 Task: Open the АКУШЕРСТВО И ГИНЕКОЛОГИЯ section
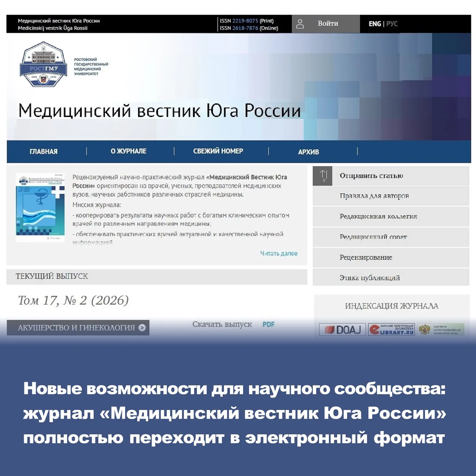pyautogui.click(x=78, y=328)
